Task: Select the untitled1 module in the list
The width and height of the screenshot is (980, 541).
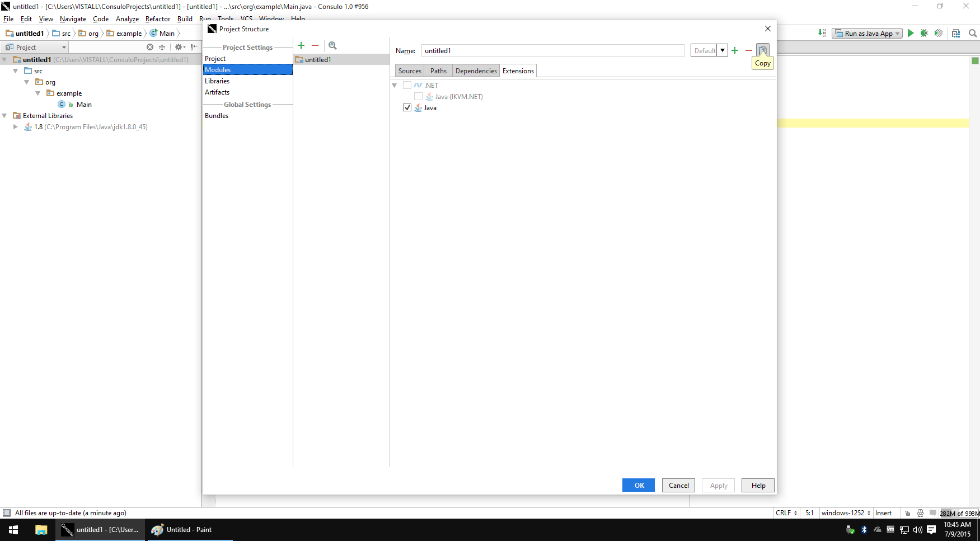Action: point(341,59)
